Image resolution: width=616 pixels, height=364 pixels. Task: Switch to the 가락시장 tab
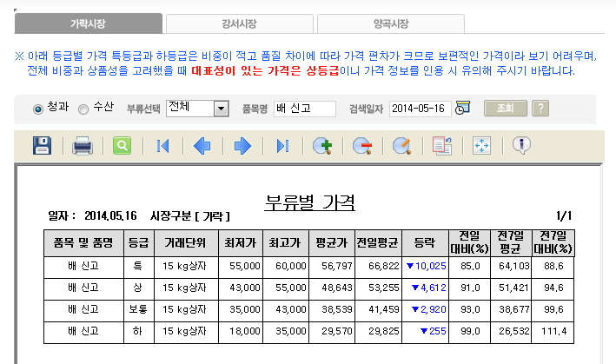(89, 23)
